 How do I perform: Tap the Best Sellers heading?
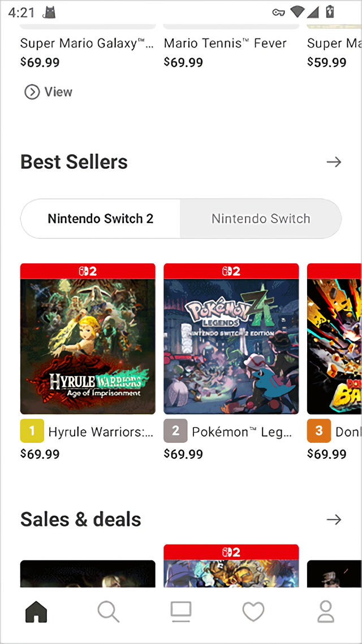coord(74,162)
